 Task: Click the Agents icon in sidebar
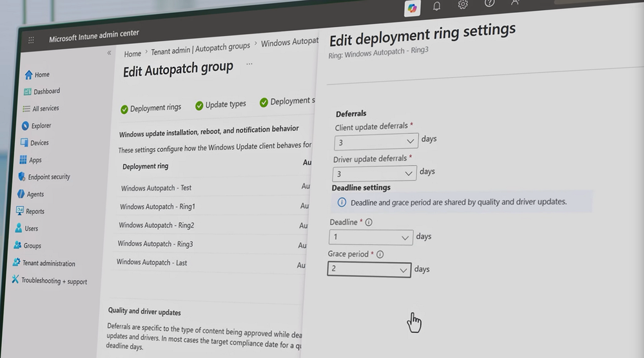tap(21, 194)
